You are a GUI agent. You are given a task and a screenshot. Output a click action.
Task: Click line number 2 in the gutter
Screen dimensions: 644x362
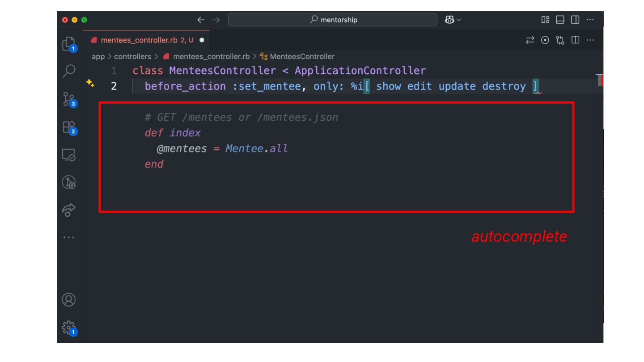coord(114,86)
